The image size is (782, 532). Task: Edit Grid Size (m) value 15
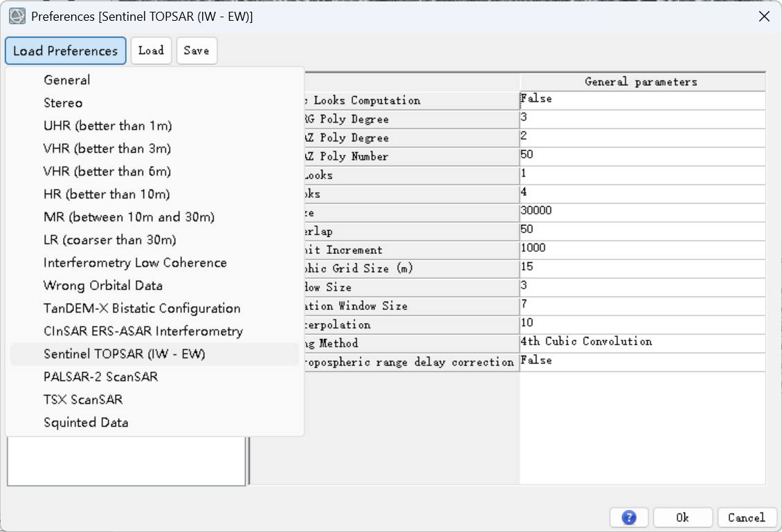click(642, 268)
